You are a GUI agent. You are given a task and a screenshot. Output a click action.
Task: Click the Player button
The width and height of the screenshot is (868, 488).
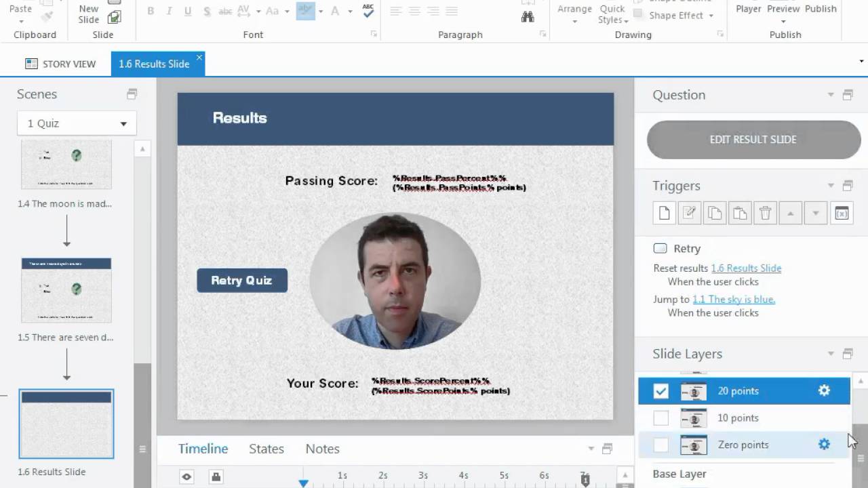(749, 9)
